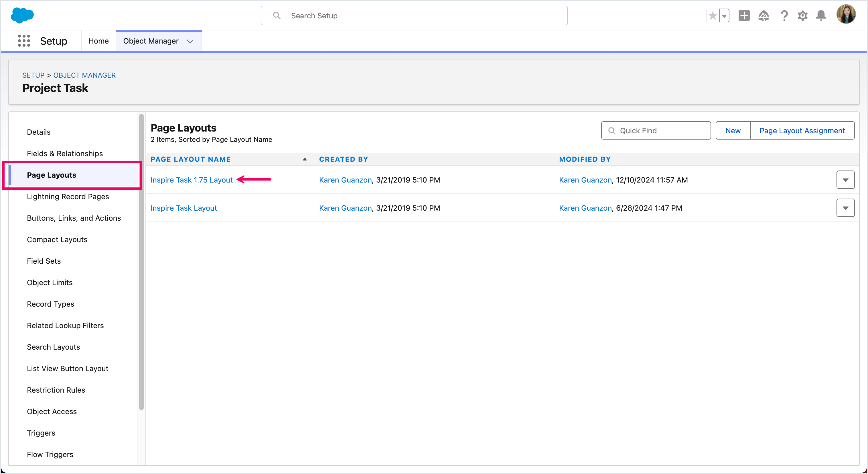Open Related Lookup Filters section
The height and width of the screenshot is (474, 868).
pyautogui.click(x=65, y=326)
